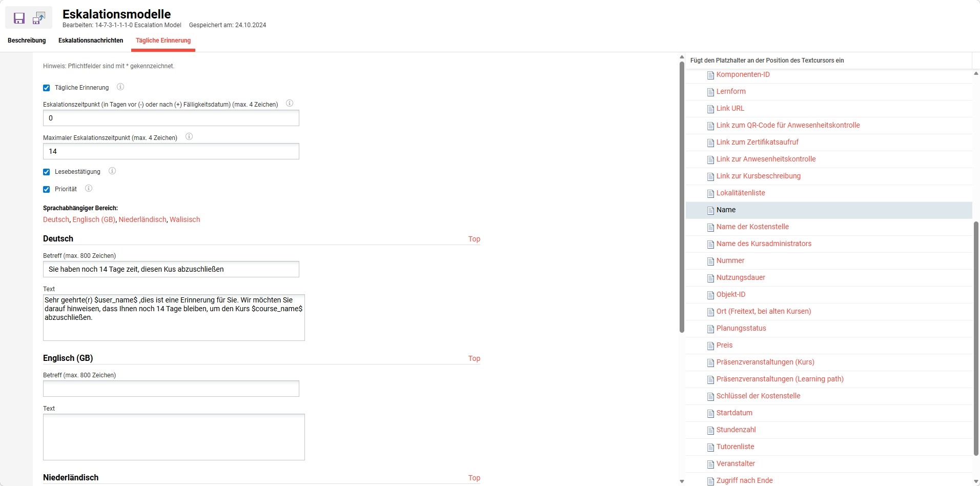Jump to Englisch (GB) language link

point(94,219)
